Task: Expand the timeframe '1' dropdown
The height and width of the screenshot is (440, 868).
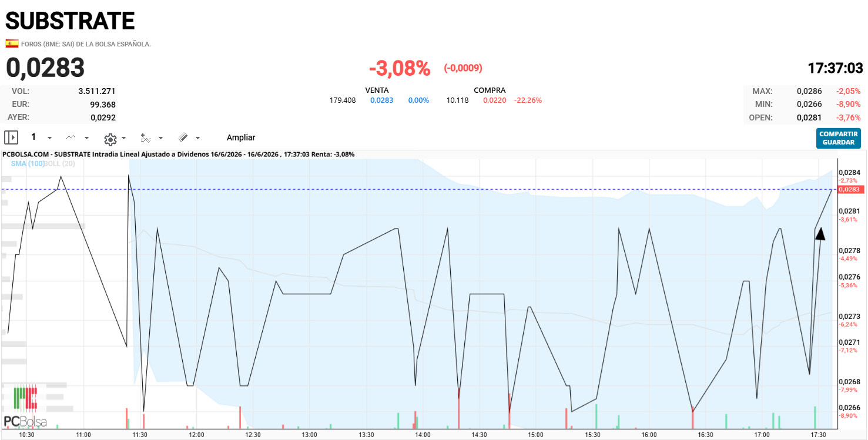Action: click(x=49, y=138)
